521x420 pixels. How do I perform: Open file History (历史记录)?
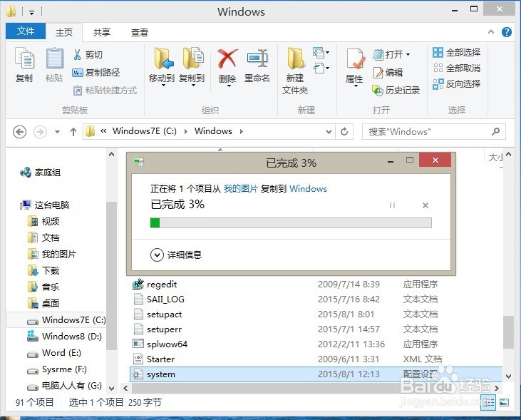[396, 91]
